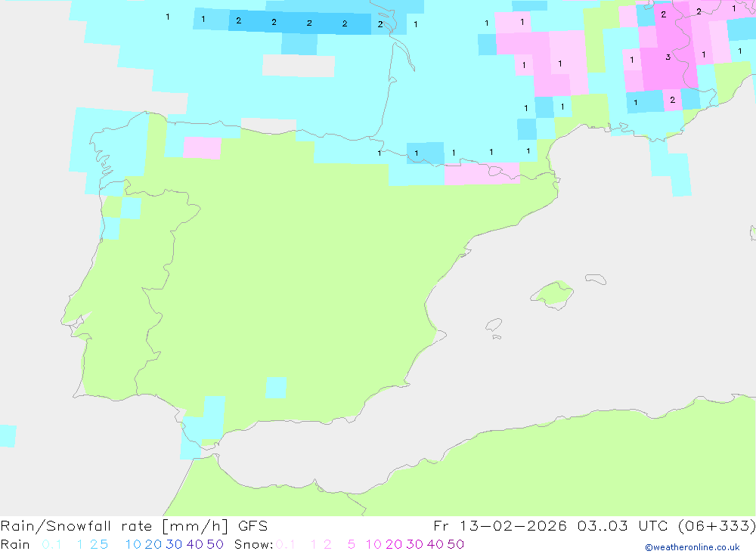This screenshot has width=756, height=554.
Task: Click the 'Rain/Snowfall rate [mm/h] GFS' title
Action: pyautogui.click(x=134, y=526)
